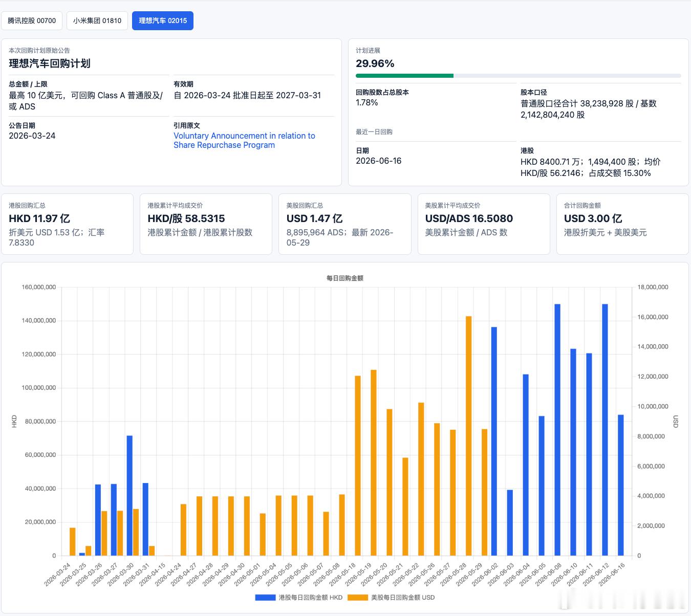This screenshot has width=691, height=616.
Task: Click the 160,000,000 HKD axis label
Action: [39, 288]
